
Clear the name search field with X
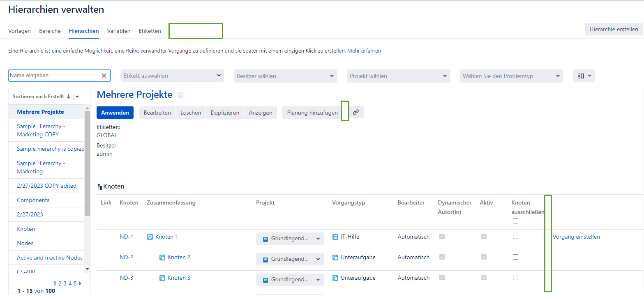pos(104,76)
